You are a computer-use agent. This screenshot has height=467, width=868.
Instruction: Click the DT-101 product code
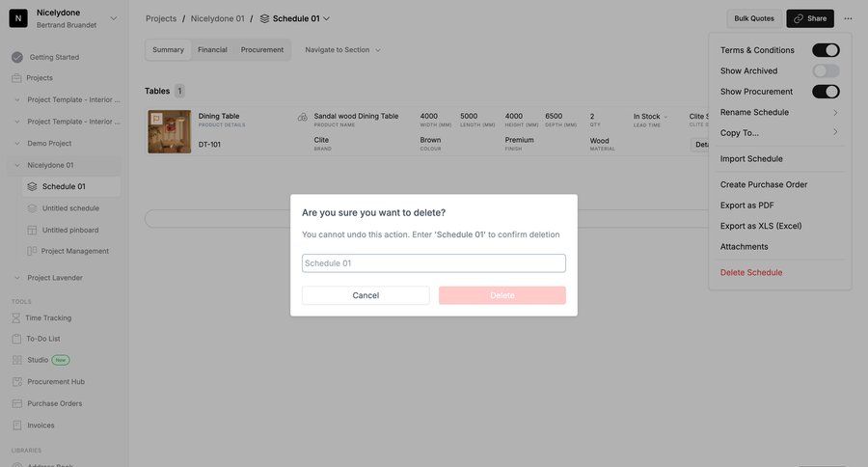[209, 145]
